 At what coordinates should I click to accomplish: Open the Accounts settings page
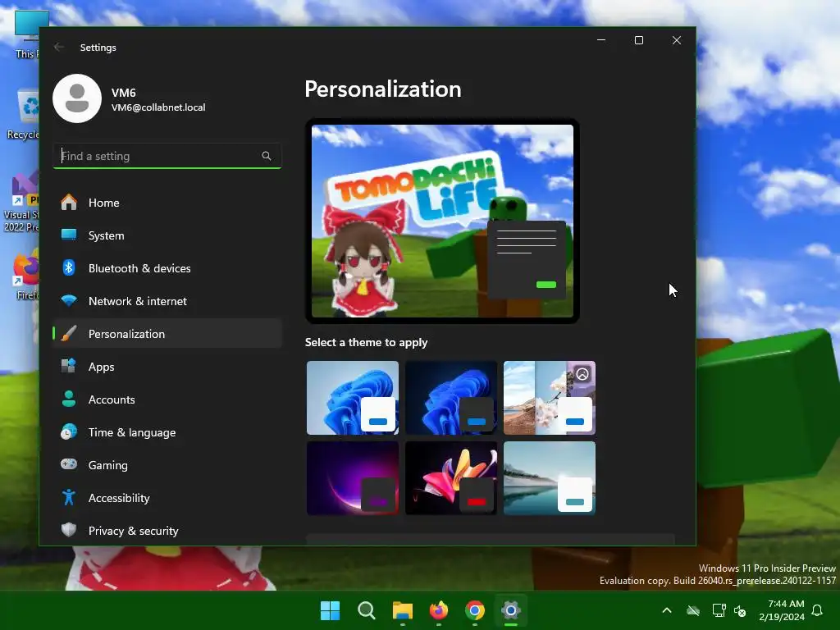coord(167,399)
